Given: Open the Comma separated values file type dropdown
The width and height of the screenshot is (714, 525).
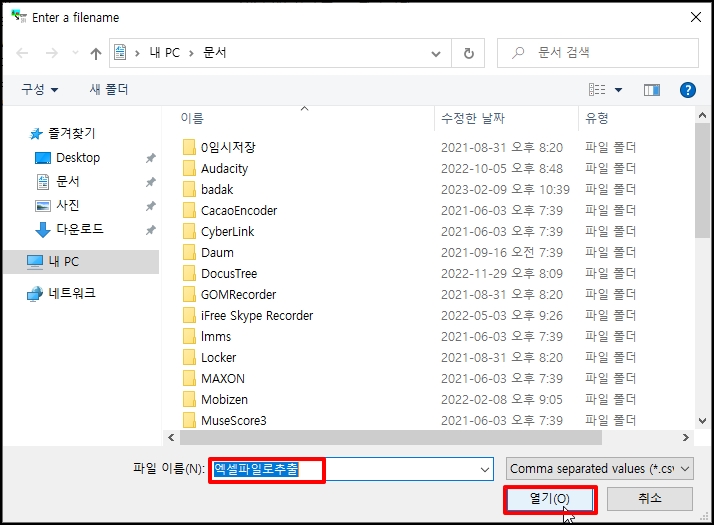Looking at the screenshot, I should 600,469.
